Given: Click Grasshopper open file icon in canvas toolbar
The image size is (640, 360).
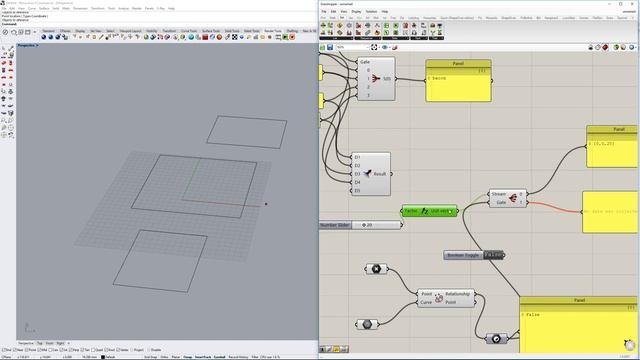Looking at the screenshot, I should click(x=322, y=47).
